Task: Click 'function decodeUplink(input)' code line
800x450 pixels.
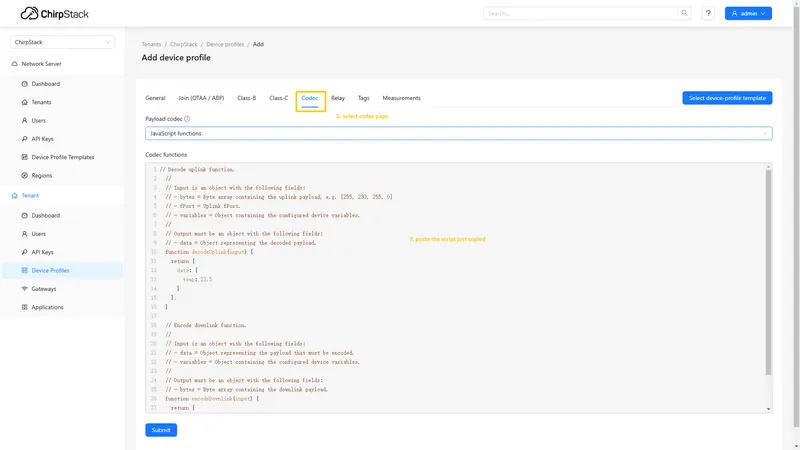Action: coord(209,252)
